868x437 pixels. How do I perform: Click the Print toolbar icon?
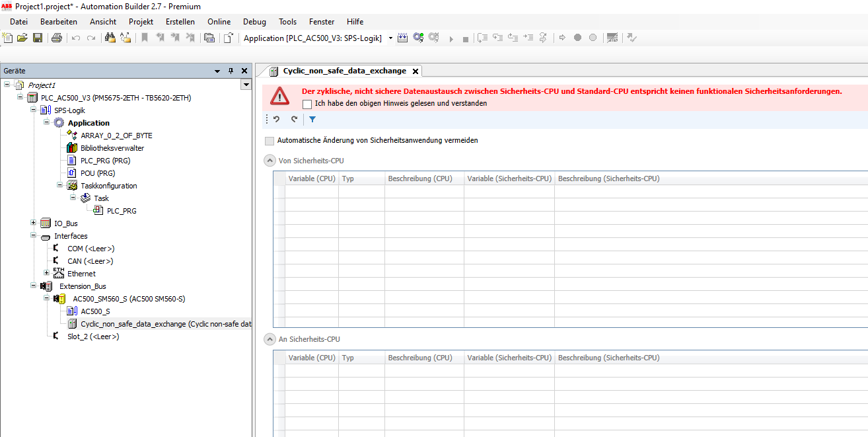click(x=57, y=38)
